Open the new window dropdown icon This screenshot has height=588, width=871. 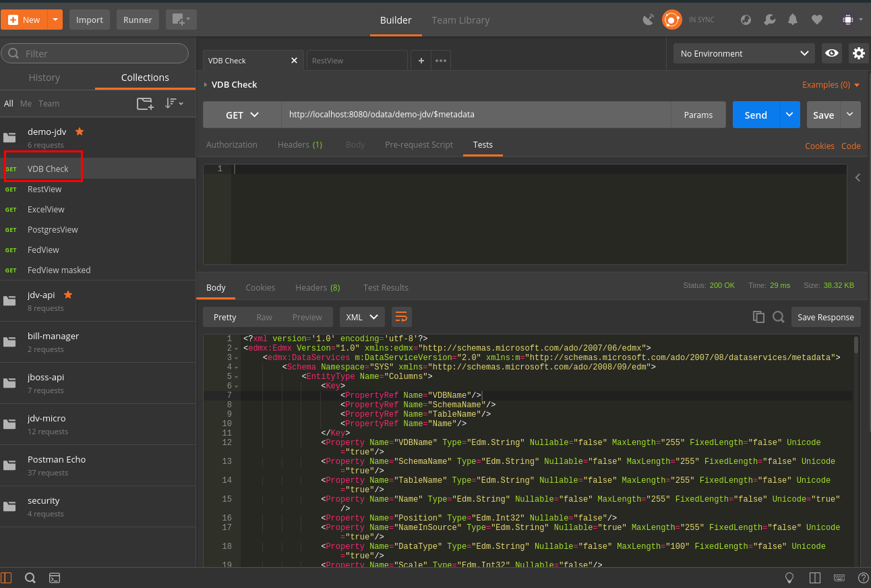click(181, 20)
